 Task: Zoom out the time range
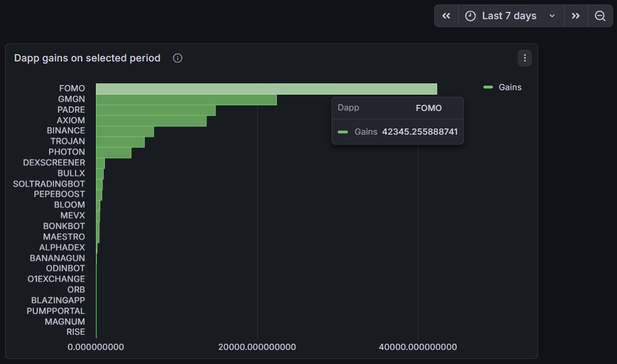600,16
